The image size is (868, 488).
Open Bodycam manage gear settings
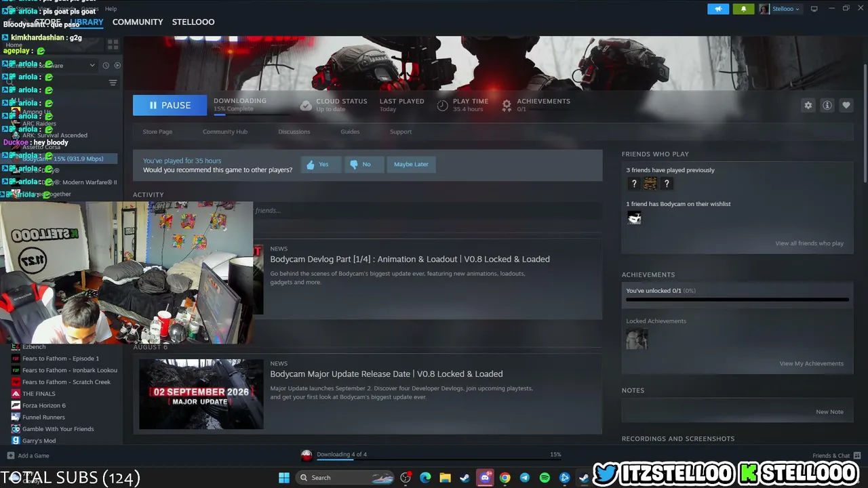[x=808, y=105]
